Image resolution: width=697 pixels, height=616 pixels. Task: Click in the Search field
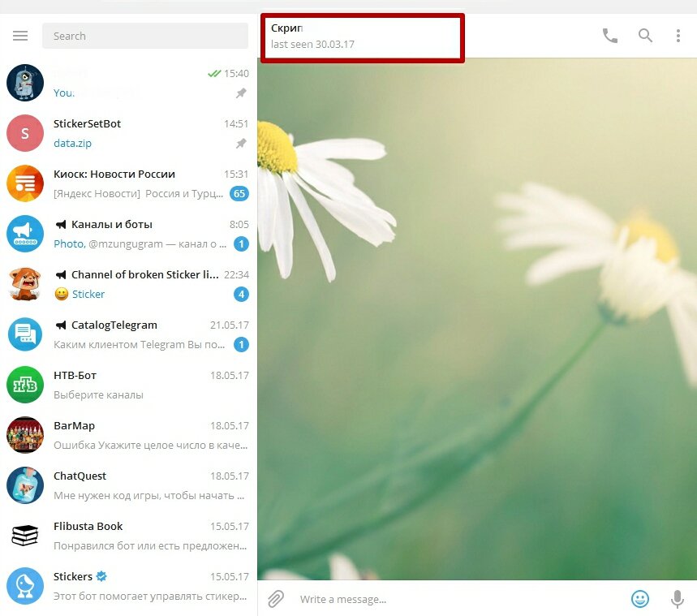click(x=145, y=36)
